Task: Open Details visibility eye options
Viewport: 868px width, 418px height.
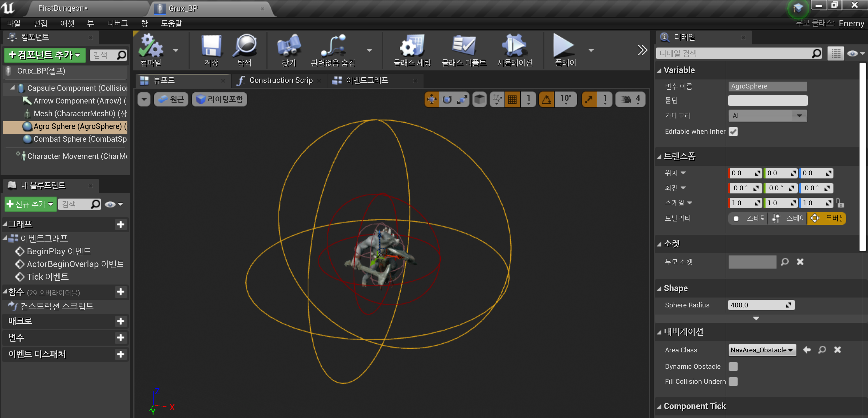Action: coord(856,53)
